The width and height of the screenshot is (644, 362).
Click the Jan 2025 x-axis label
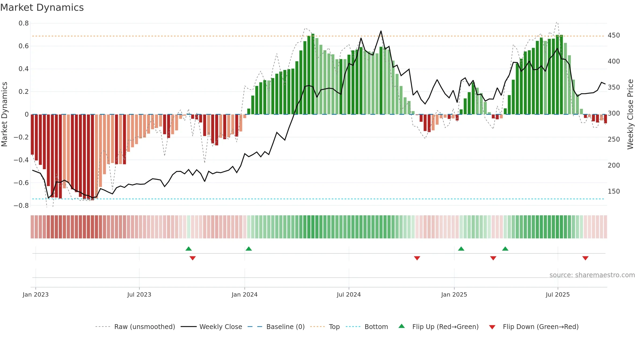pyautogui.click(x=454, y=294)
